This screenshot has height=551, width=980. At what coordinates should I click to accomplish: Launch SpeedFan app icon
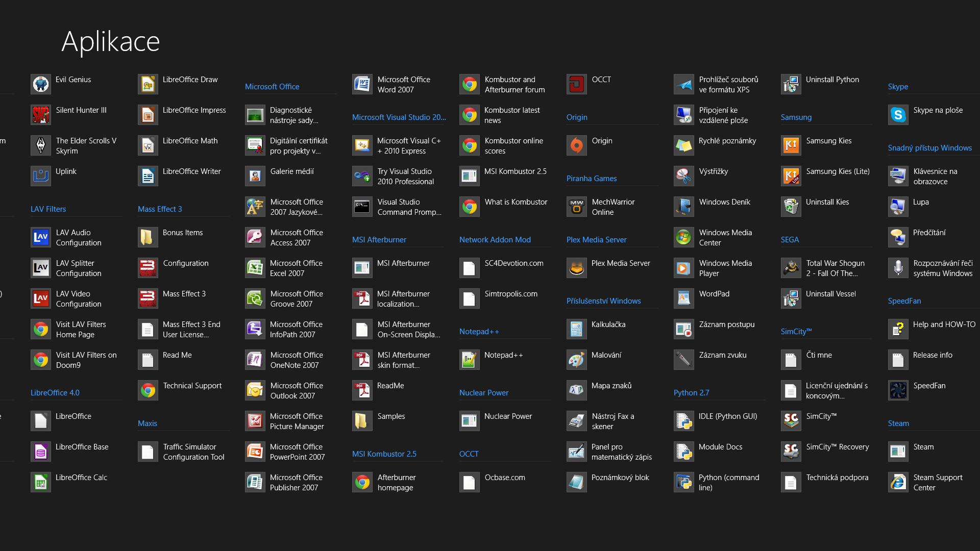(x=898, y=390)
